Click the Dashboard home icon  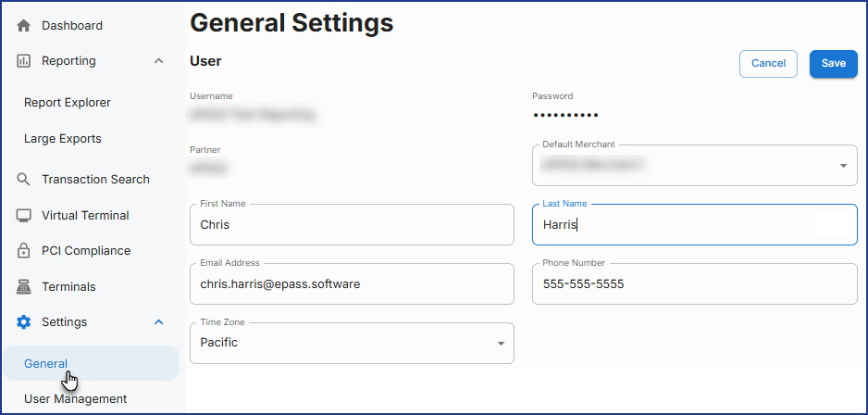click(24, 25)
